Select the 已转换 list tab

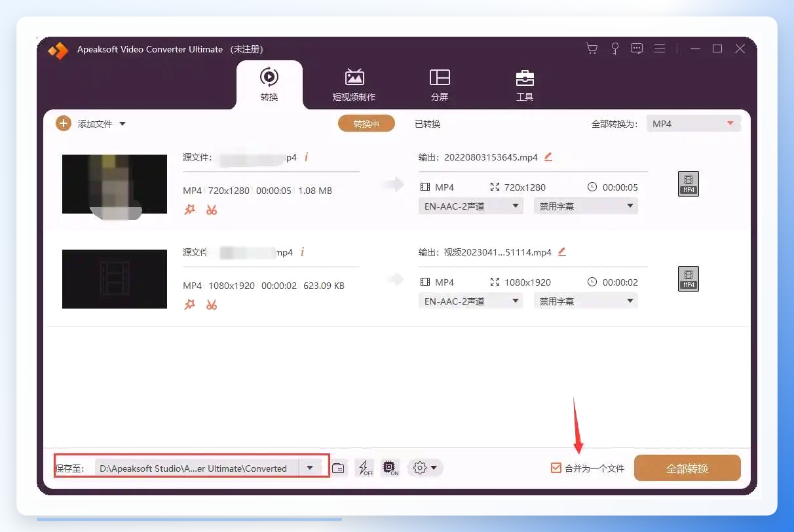(428, 124)
